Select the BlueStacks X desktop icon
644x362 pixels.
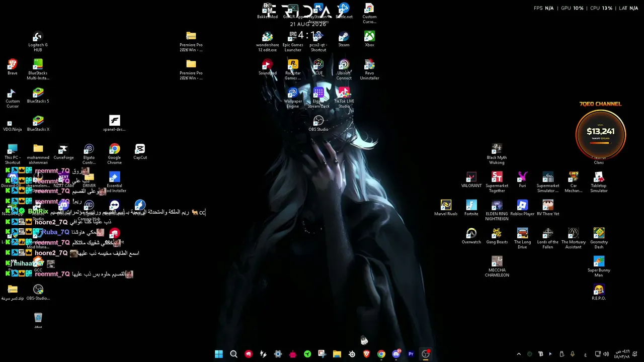click(x=38, y=124)
